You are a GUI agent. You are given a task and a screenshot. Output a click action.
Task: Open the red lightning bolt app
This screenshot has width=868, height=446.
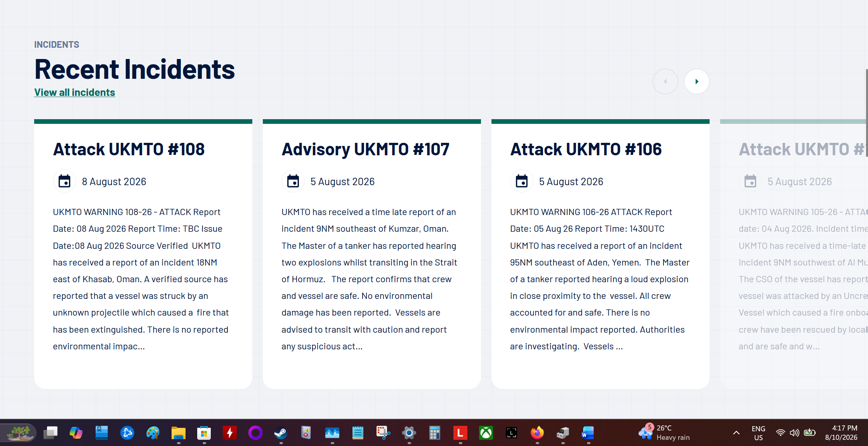(230, 433)
